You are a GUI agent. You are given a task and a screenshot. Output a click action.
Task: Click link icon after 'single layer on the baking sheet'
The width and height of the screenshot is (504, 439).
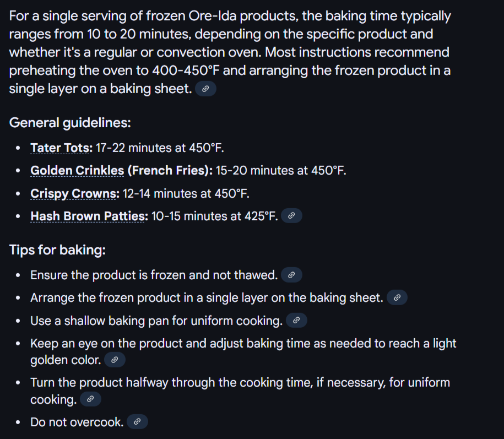pos(397,297)
